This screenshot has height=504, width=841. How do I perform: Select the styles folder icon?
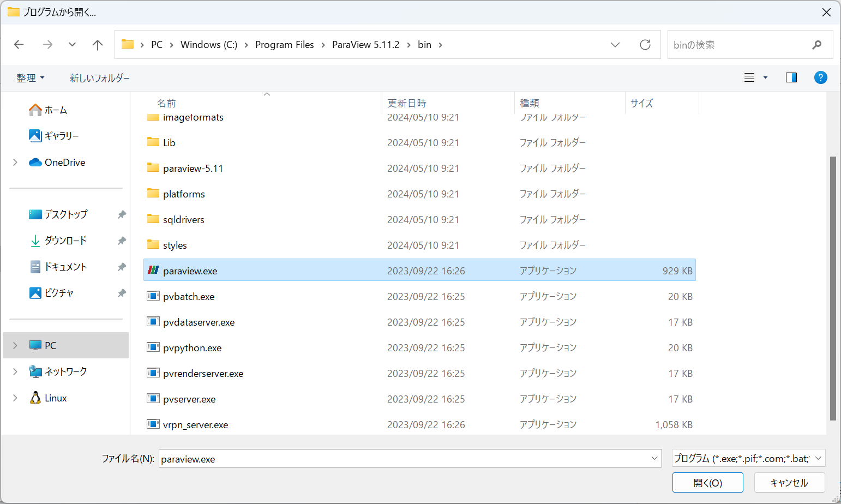point(153,244)
